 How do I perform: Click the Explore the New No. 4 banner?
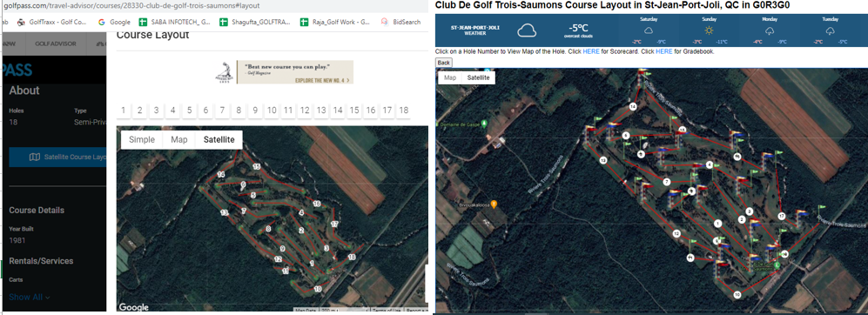click(284, 72)
